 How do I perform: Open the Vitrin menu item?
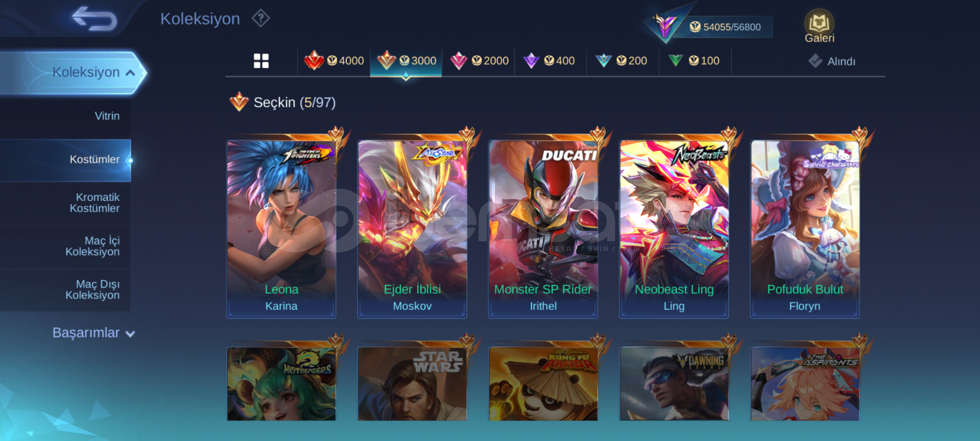[x=107, y=116]
